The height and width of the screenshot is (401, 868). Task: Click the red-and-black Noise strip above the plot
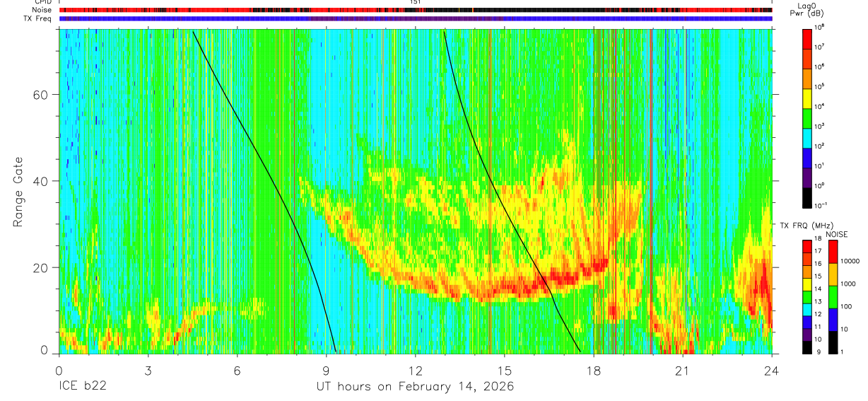(416, 10)
